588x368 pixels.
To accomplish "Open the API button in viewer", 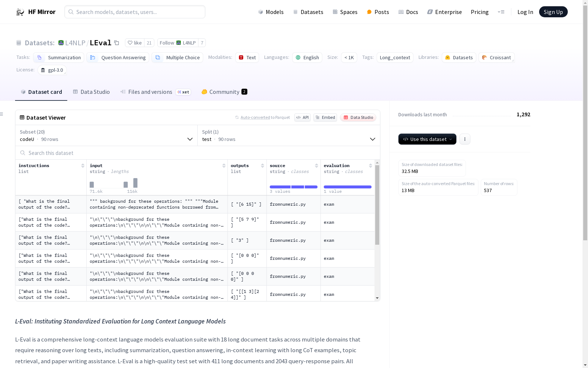I will tap(302, 117).
